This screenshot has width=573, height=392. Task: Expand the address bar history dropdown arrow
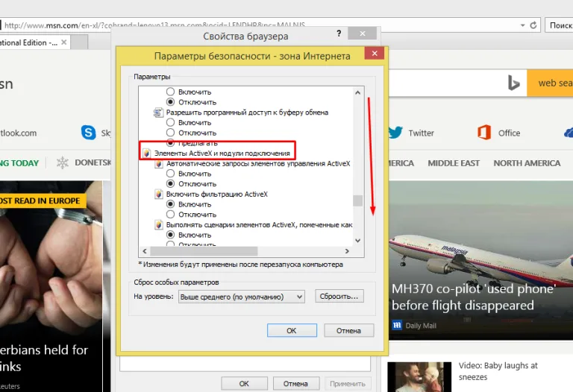point(522,25)
